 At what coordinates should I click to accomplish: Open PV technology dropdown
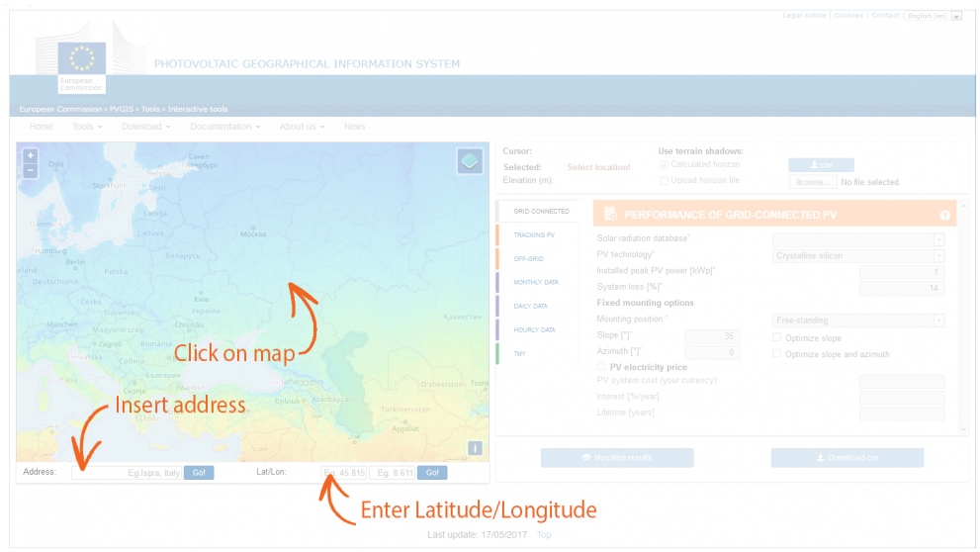858,255
